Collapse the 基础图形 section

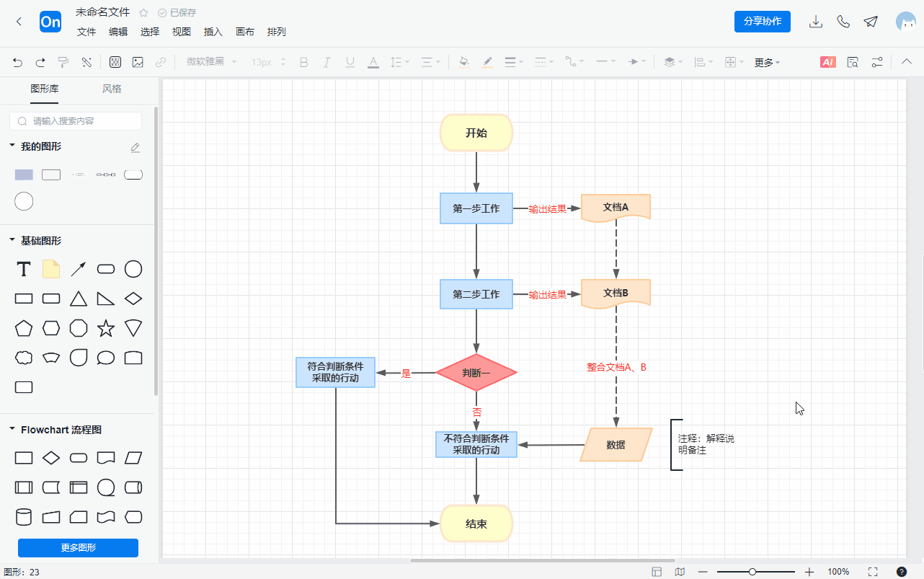tap(12, 240)
